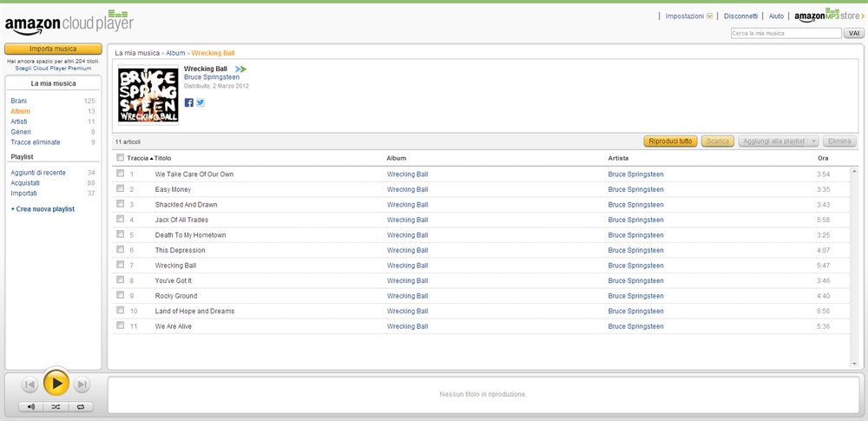Open the Aggiungi alla playlist dropdown arrow

(x=813, y=141)
